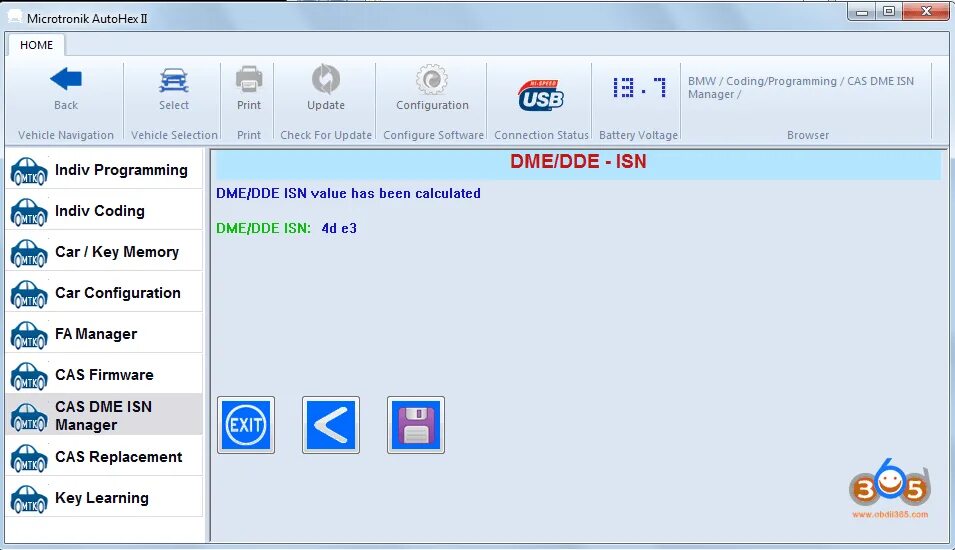
Task: Select Indiv Coding in sidebar
Action: pyautogui.click(x=104, y=211)
